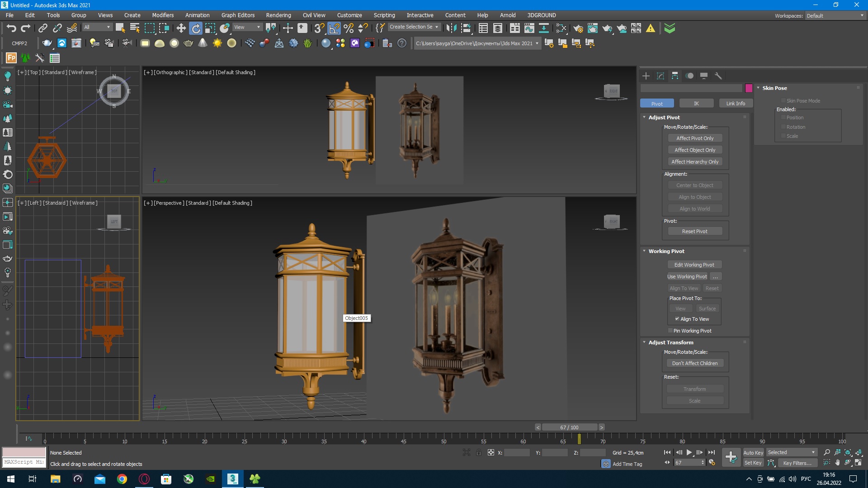Click the Affect Pivot Only button
This screenshot has height=488, width=868.
695,138
